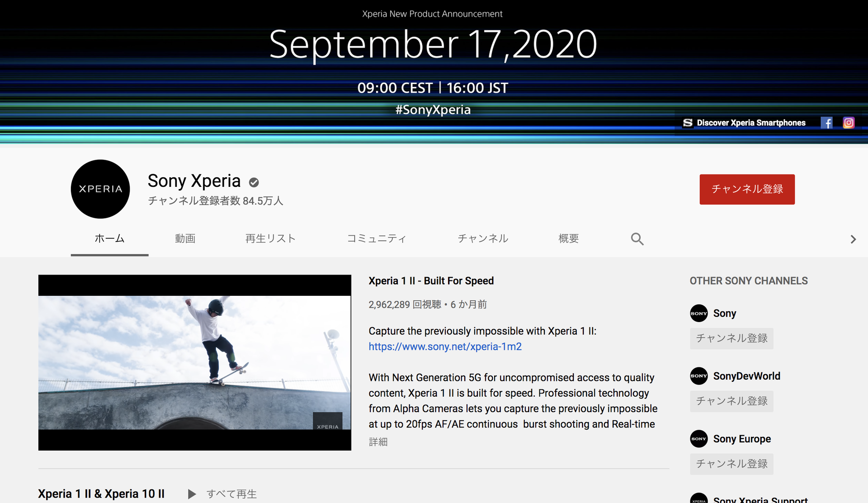
Task: Open the Xperia 1 II & Xperia 10 II playlist heading
Action: point(101,494)
